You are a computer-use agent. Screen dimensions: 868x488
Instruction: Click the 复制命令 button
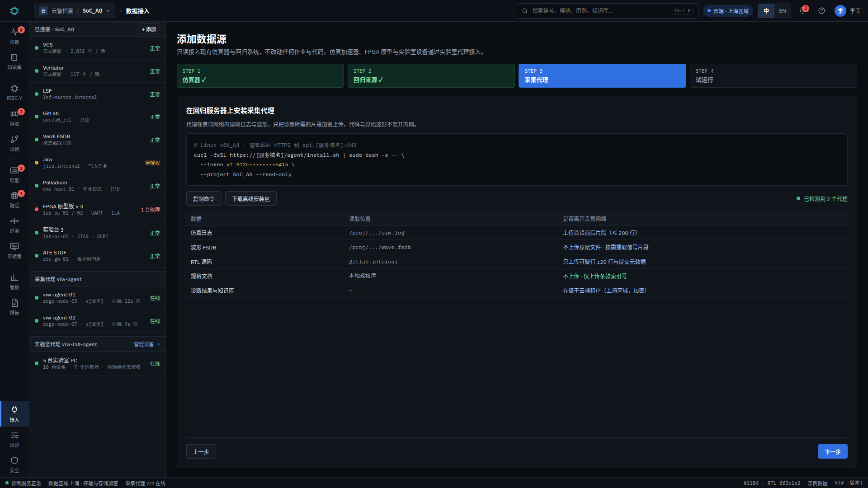pyautogui.click(x=204, y=199)
